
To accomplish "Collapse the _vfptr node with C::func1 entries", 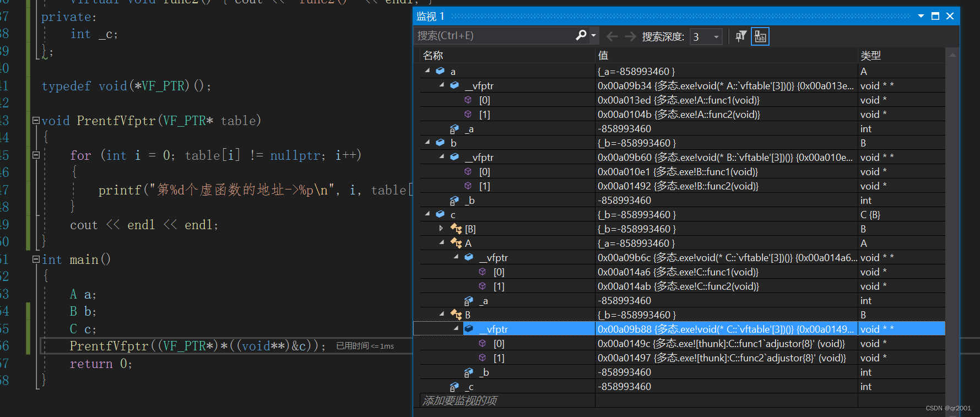I will [456, 257].
